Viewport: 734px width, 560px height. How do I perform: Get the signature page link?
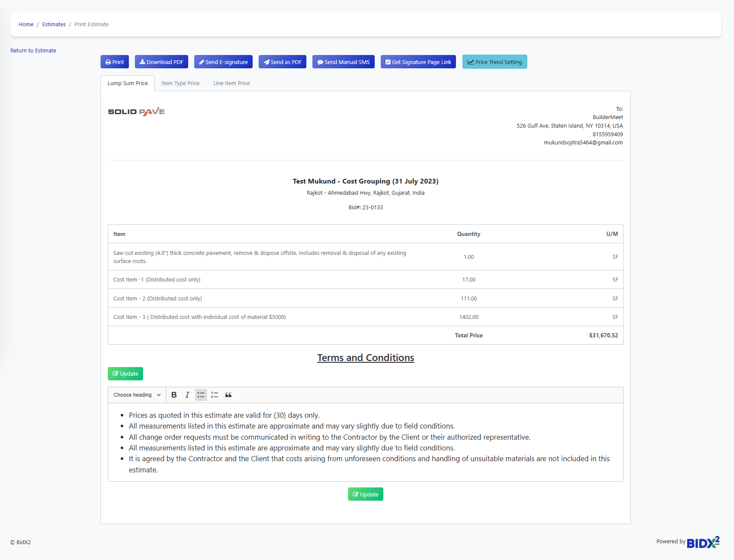pyautogui.click(x=418, y=62)
